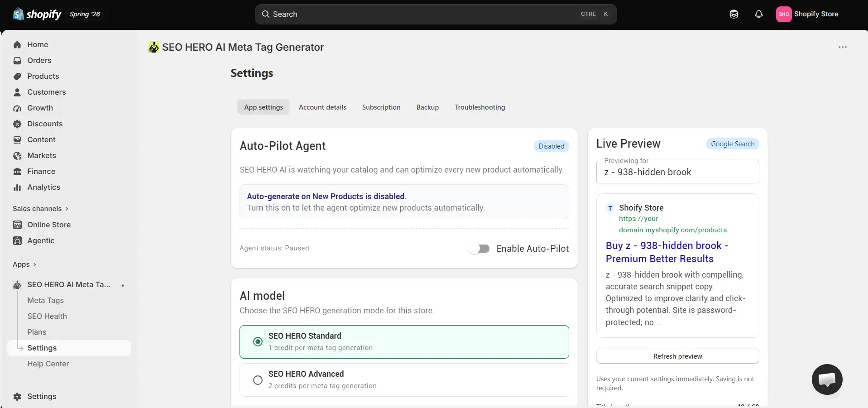Open Help Center in app menu

coord(48,364)
